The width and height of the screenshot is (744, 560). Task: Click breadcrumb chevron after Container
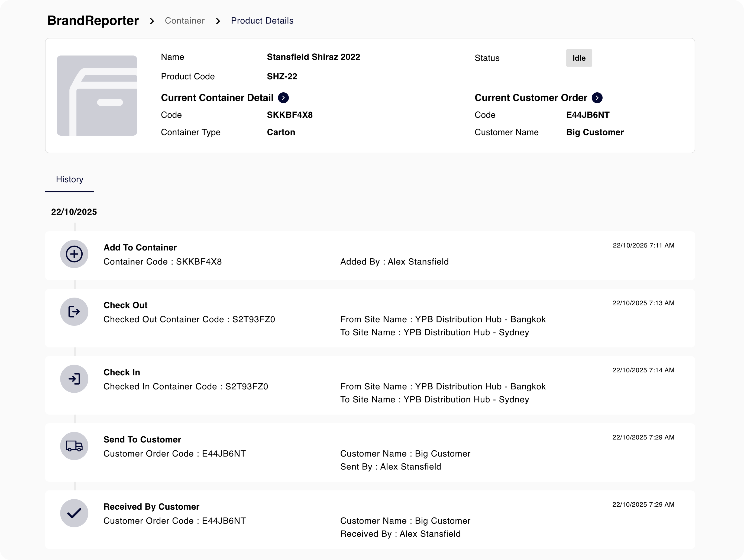click(x=218, y=21)
